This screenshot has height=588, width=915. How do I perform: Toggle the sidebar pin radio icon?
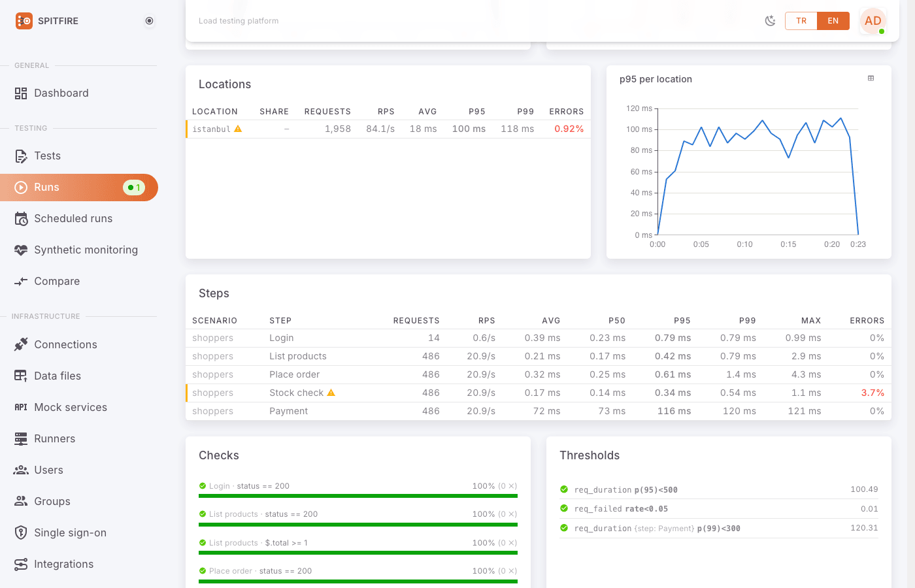pos(149,21)
